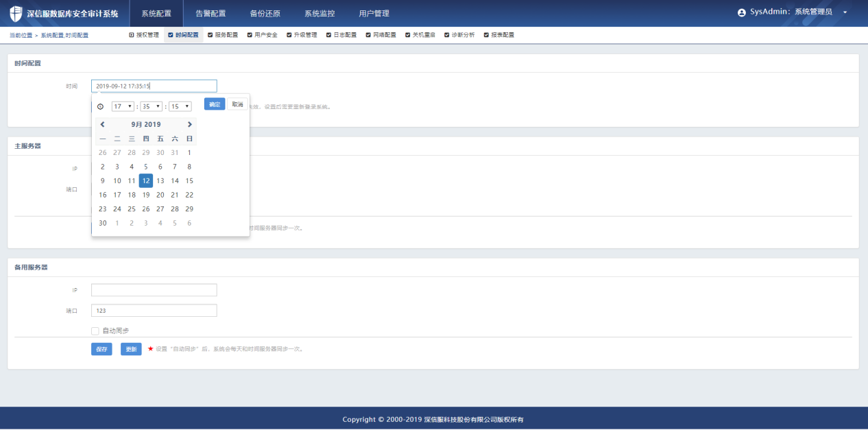Click the 日志配置 checkbox icon
Image resolution: width=868 pixels, height=430 pixels.
328,35
